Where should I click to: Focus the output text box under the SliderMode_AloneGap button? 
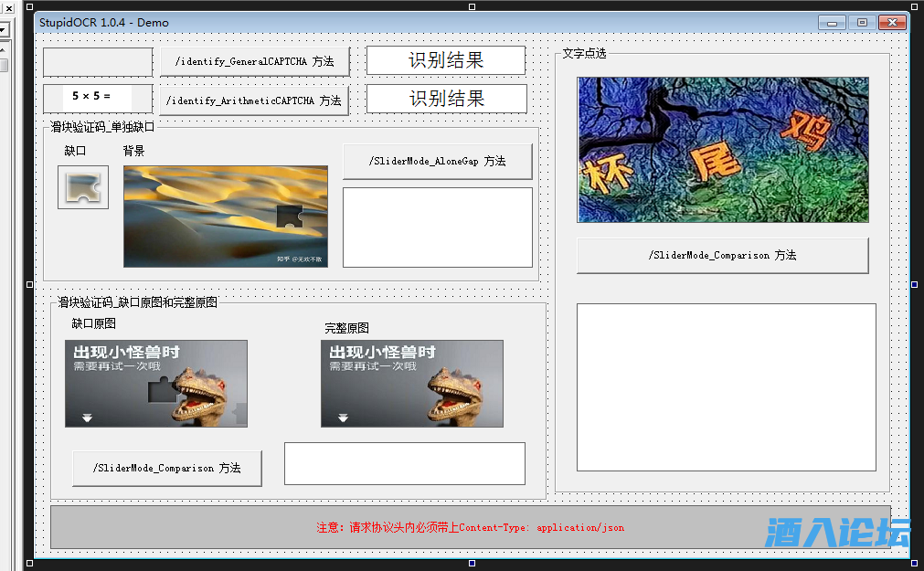[437, 227]
